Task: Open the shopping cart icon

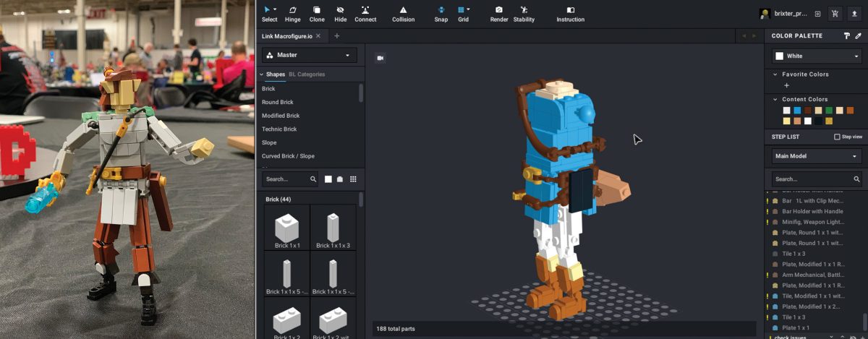Action: pyautogui.click(x=835, y=14)
